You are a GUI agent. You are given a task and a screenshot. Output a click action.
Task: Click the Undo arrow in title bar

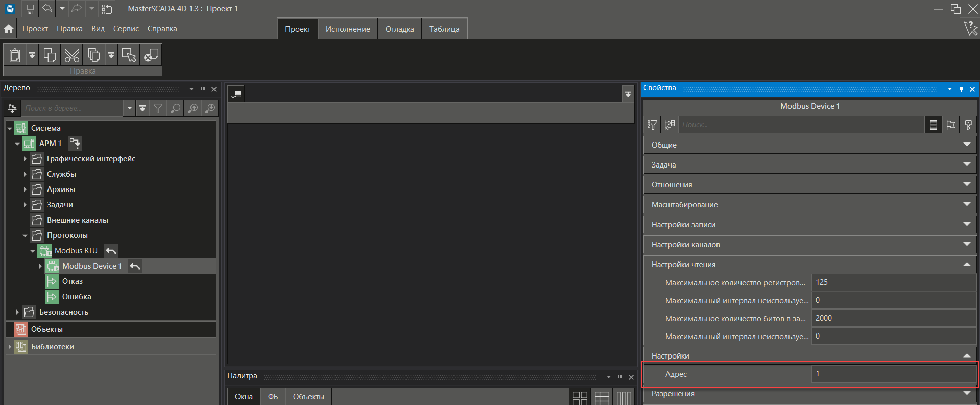click(x=47, y=9)
